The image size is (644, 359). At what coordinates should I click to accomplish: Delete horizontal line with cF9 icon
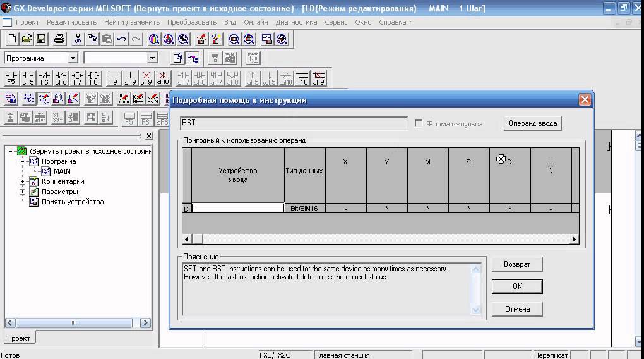[146, 78]
